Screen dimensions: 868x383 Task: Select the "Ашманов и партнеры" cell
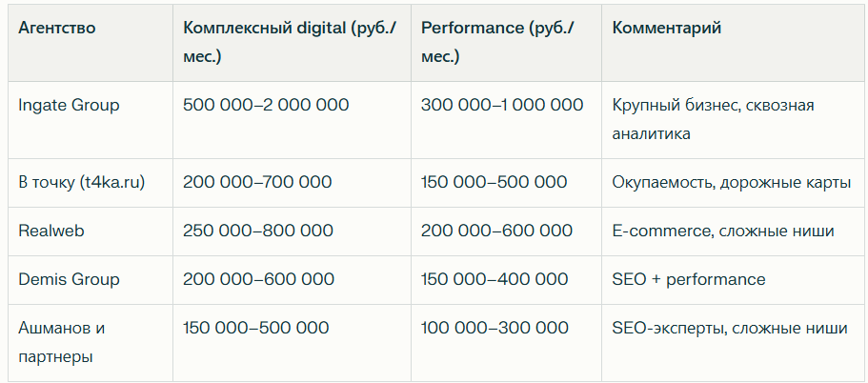pos(62,342)
